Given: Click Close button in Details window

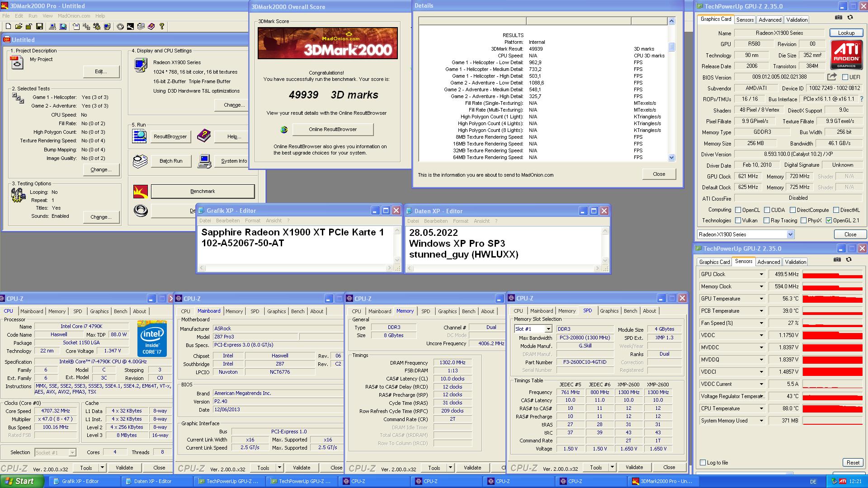Looking at the screenshot, I should pyautogui.click(x=659, y=174).
